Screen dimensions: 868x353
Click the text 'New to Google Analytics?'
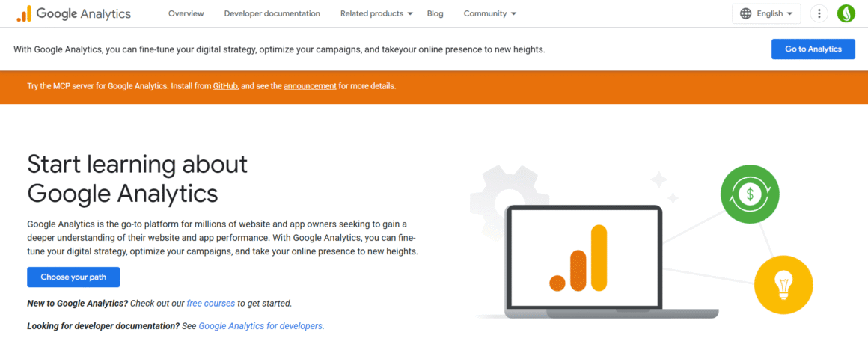[x=78, y=303]
